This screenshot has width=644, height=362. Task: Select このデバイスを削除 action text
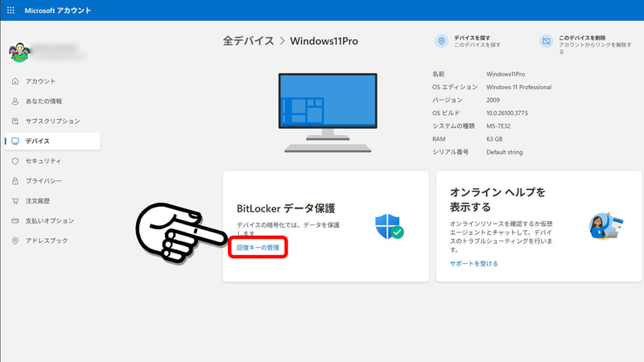(x=582, y=38)
